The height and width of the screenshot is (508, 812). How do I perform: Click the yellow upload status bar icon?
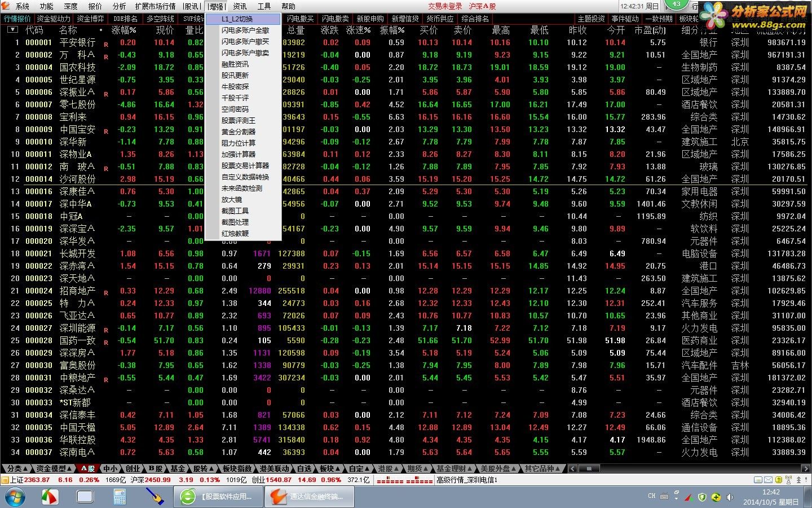[778, 480]
